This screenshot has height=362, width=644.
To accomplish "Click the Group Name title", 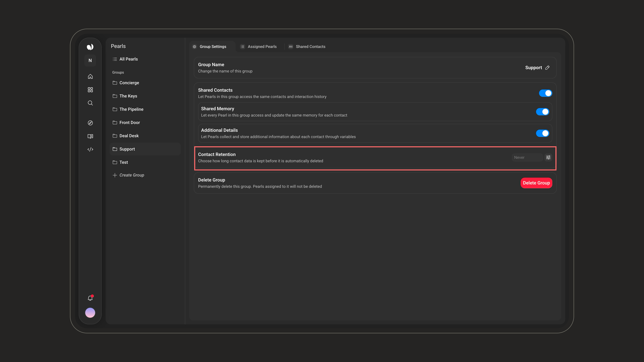I will [211, 65].
